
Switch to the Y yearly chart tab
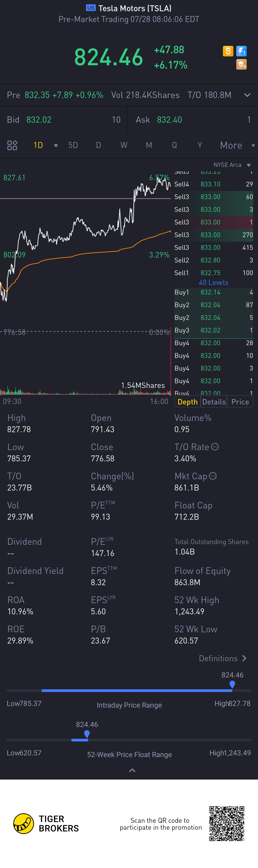point(200,145)
